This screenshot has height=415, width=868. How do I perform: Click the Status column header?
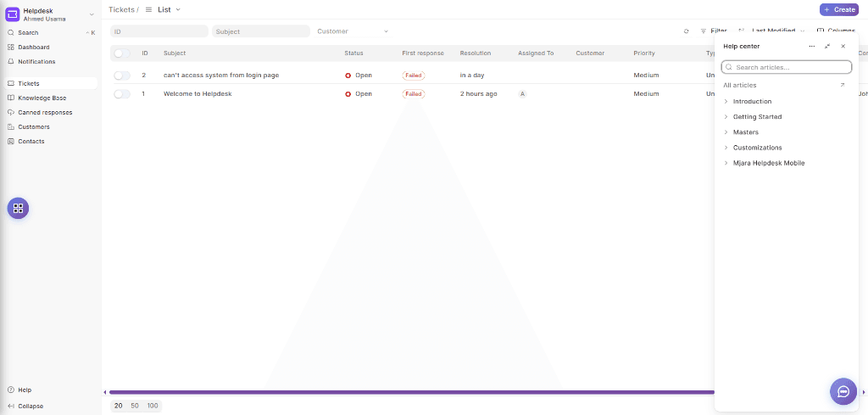353,53
